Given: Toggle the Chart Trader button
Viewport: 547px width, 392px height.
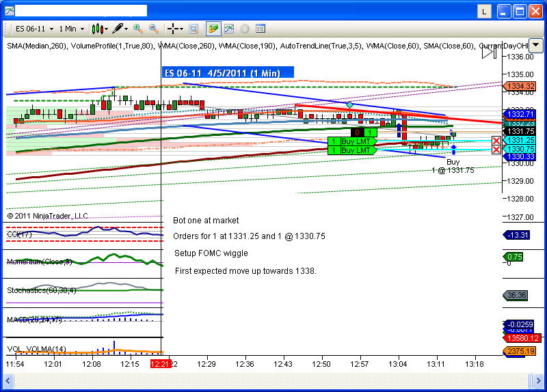Looking at the screenshot, I should point(213,29).
